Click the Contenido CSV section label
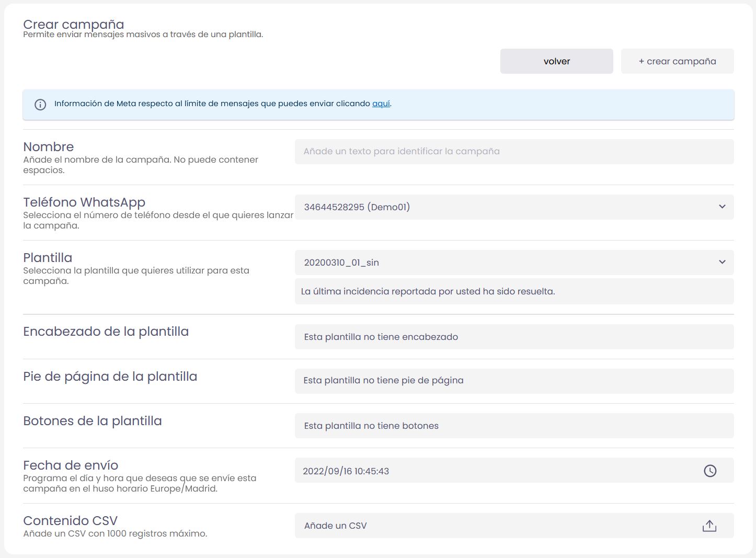Viewport: 756px width, 558px height. pos(71,521)
